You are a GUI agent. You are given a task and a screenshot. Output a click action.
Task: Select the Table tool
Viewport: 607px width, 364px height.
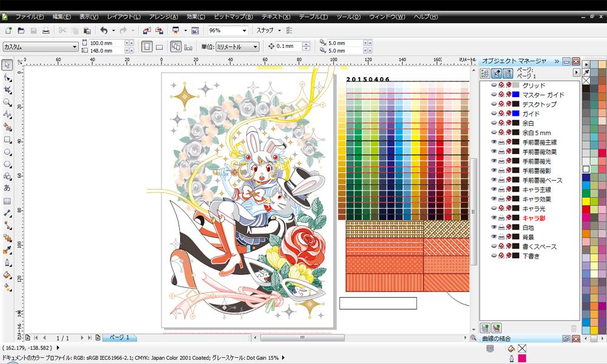point(7,201)
